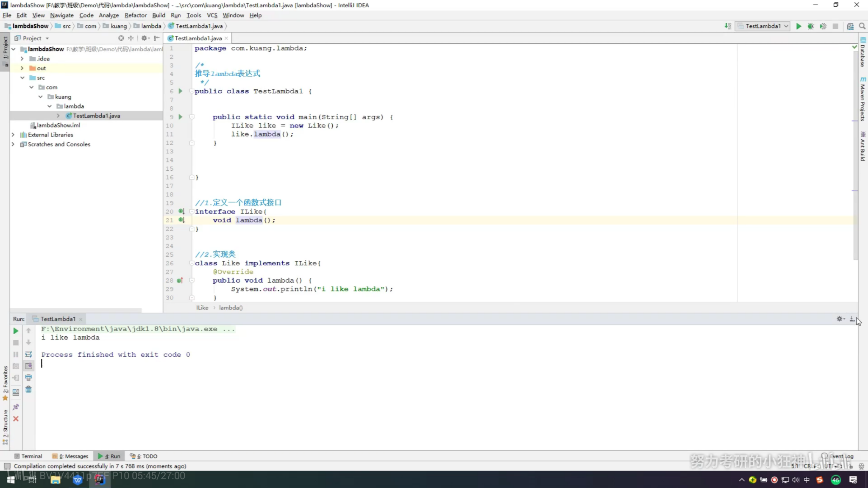Toggle scroll to end in Run console
The height and width of the screenshot is (488, 868).
(x=28, y=366)
